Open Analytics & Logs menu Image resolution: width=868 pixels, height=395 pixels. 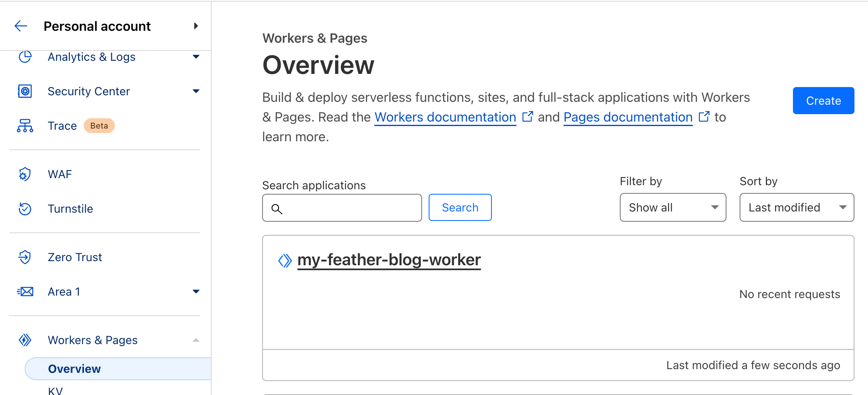(x=91, y=57)
